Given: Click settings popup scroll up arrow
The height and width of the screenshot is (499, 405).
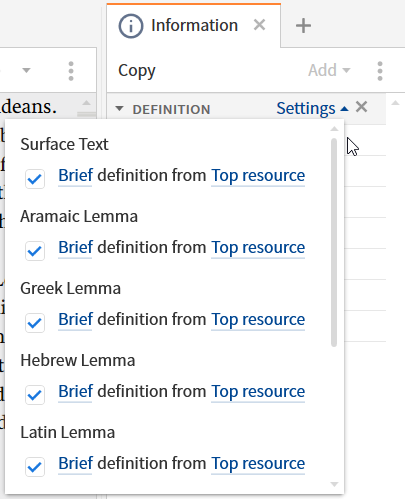Looking at the screenshot, I should (x=334, y=129).
